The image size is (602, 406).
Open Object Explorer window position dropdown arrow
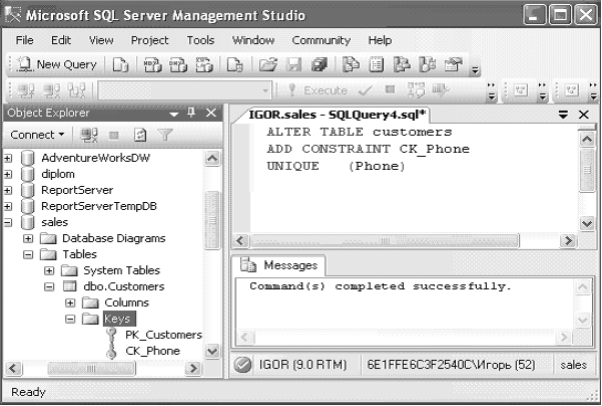pos(174,114)
